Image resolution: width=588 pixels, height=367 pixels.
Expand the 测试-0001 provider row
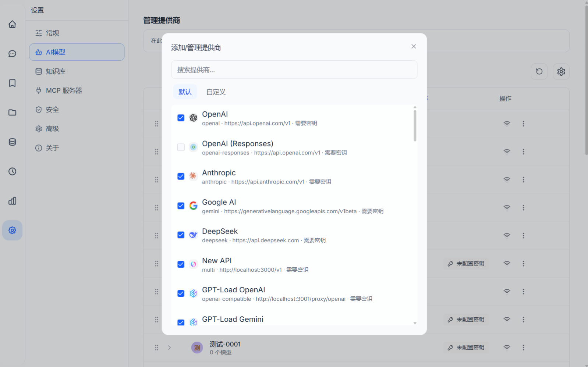coord(169,348)
